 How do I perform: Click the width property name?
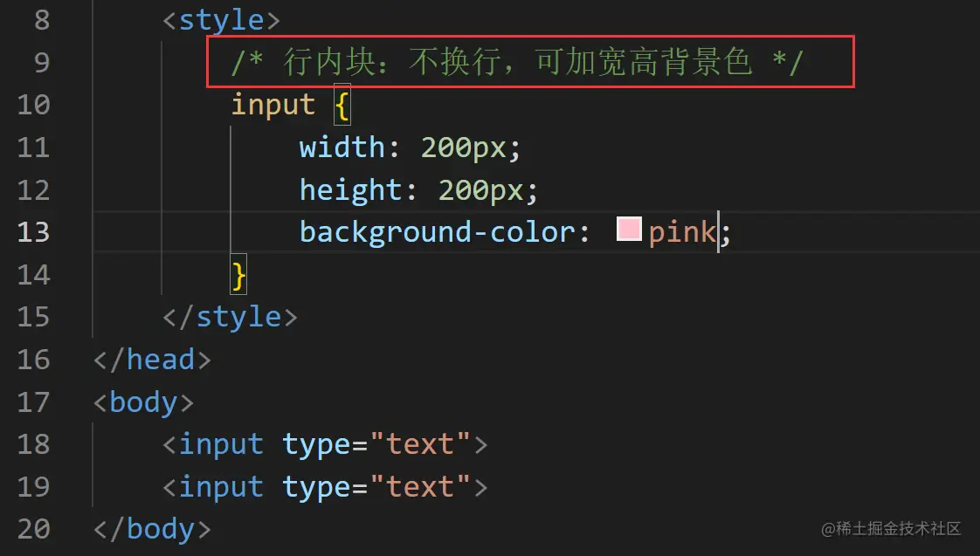coord(342,147)
